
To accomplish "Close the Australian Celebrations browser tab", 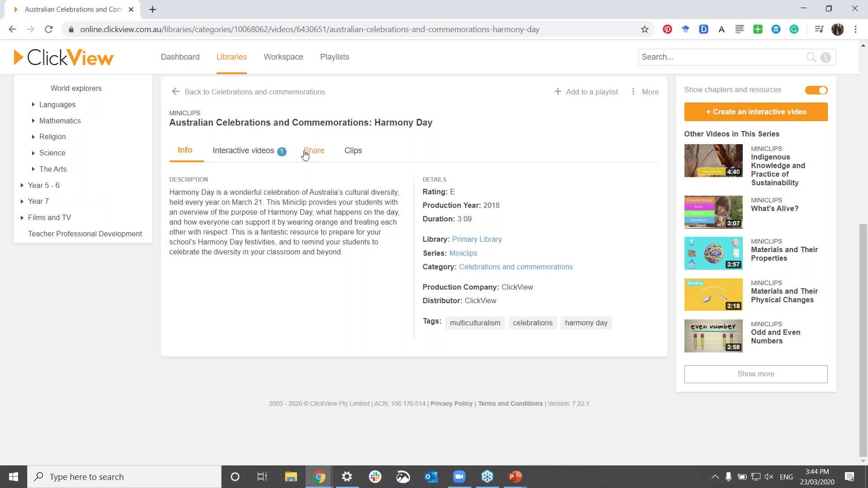I will (x=131, y=9).
